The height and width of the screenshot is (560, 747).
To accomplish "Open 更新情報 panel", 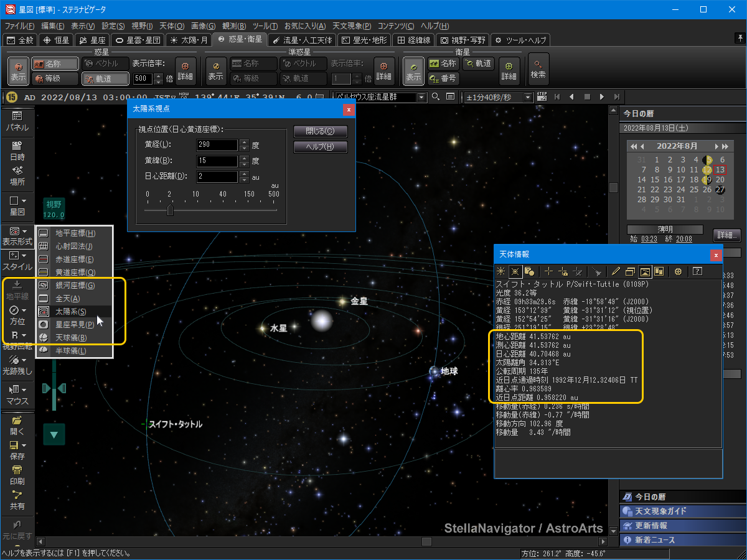I will click(683, 526).
